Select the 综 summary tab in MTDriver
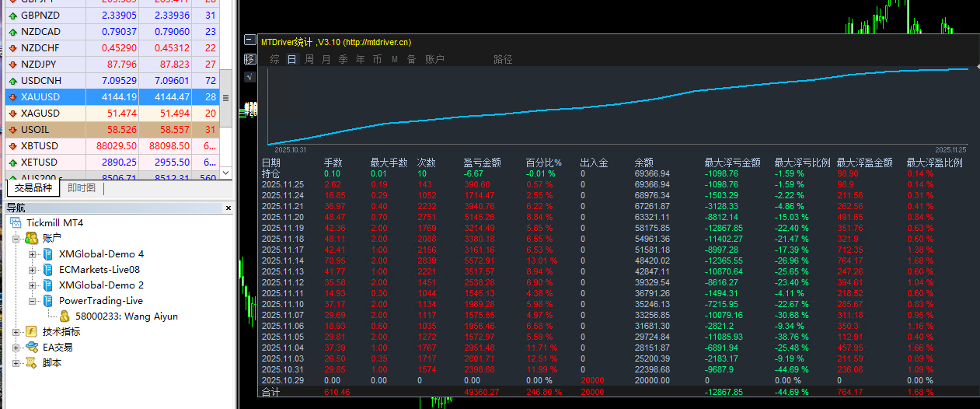 275,59
